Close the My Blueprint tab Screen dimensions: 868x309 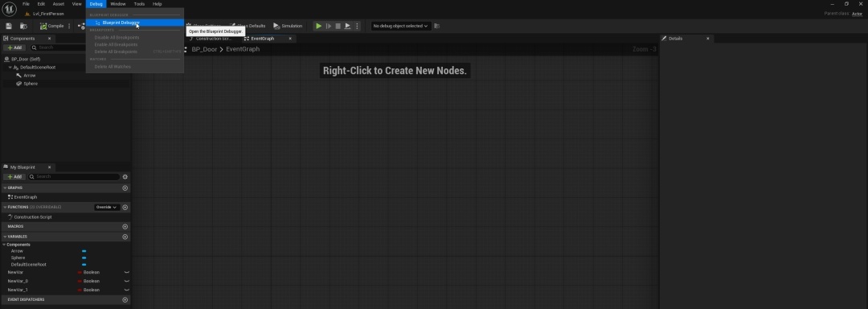click(x=49, y=167)
